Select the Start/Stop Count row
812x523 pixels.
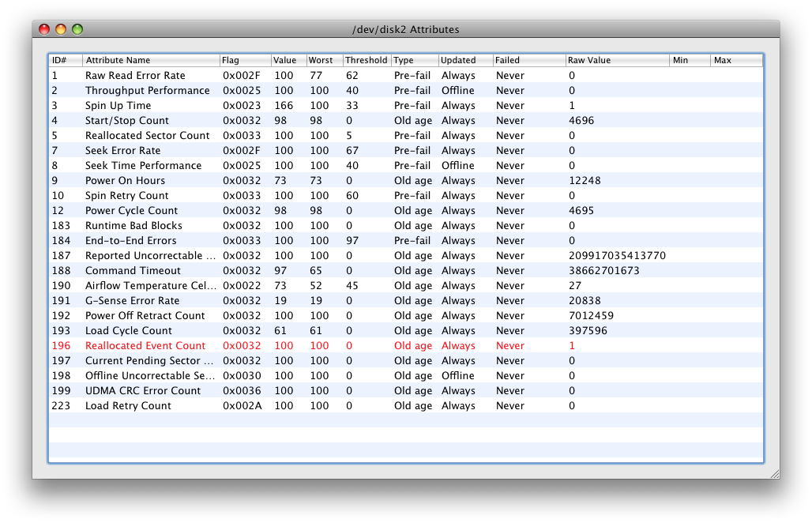tap(406, 121)
